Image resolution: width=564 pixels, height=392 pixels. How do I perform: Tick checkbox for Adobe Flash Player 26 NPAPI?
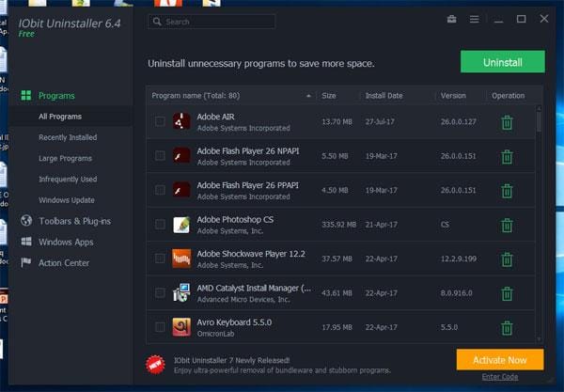pyautogui.click(x=160, y=156)
